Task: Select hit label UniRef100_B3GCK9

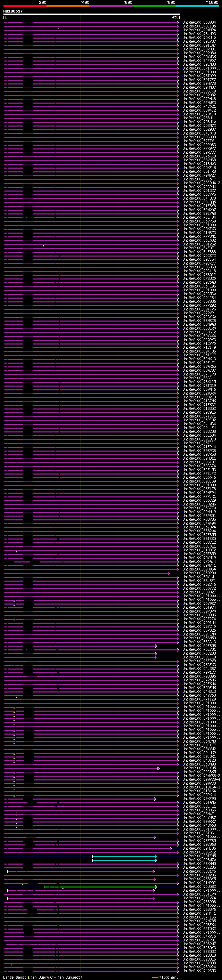Action: coord(199,91)
